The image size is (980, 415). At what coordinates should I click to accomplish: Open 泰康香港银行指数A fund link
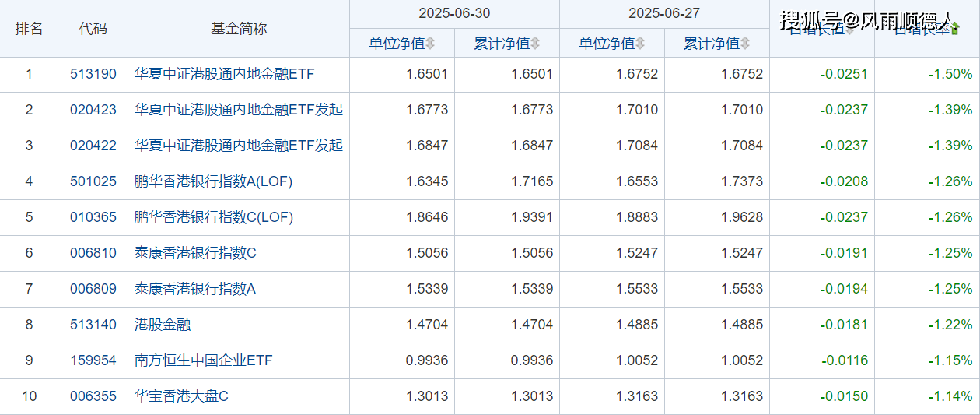(x=195, y=290)
